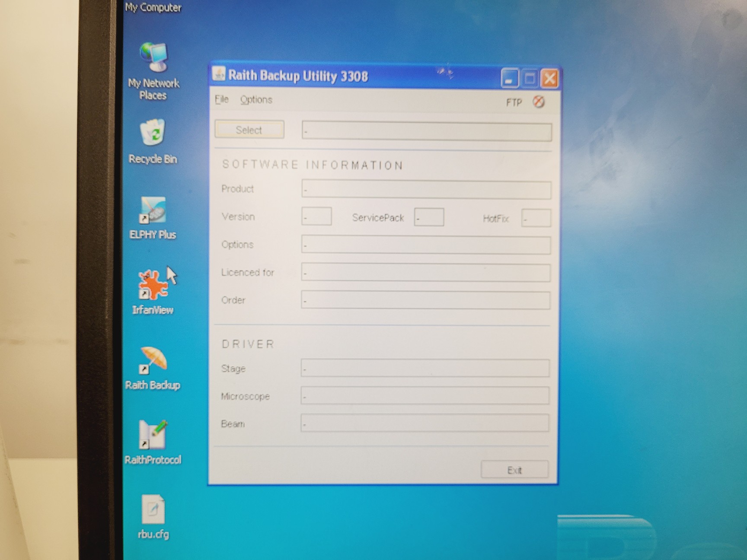The width and height of the screenshot is (747, 560).
Task: Select the rbu.cfg file icon
Action: (153, 517)
